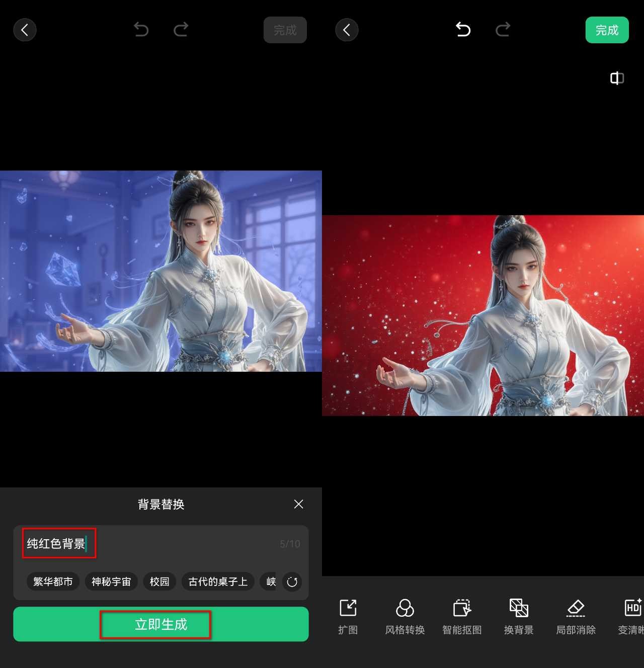Confirm edits with the 完成 button
644x668 pixels.
click(607, 30)
